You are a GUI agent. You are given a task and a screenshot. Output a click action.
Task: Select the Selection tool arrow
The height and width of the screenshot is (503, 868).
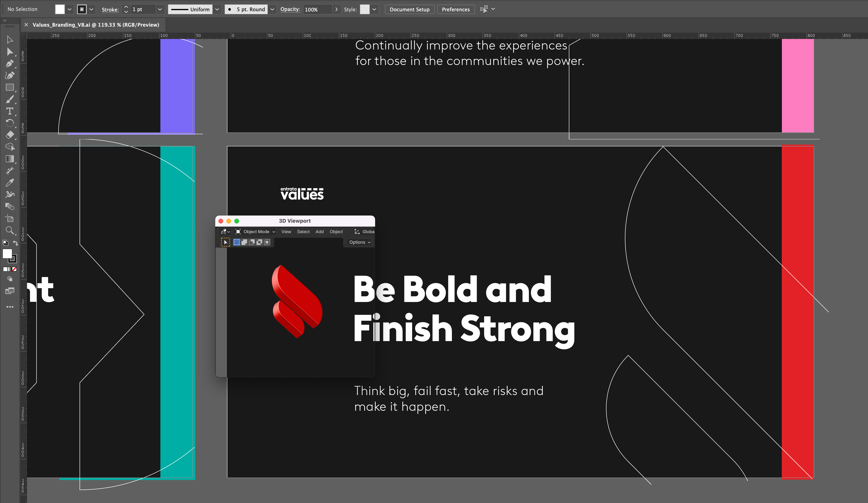point(10,40)
